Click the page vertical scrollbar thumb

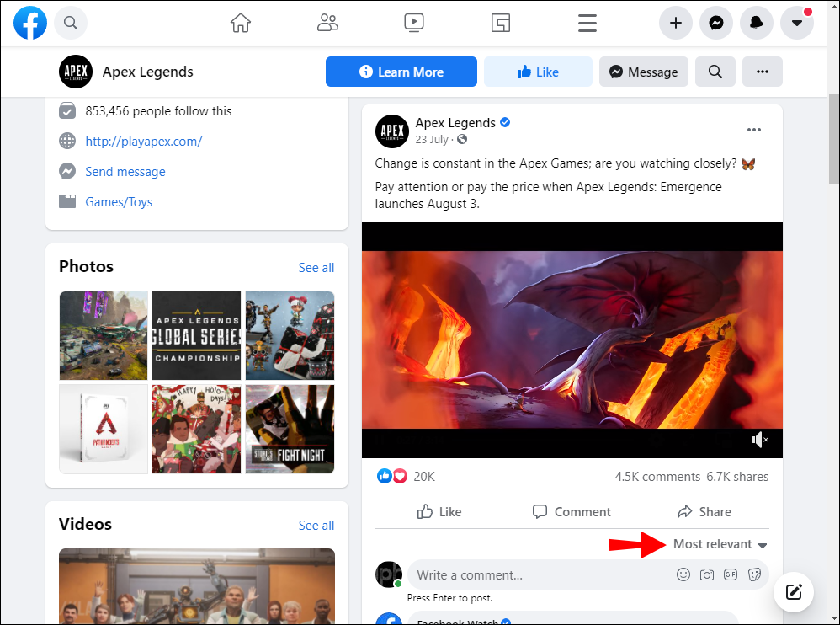tap(834, 139)
